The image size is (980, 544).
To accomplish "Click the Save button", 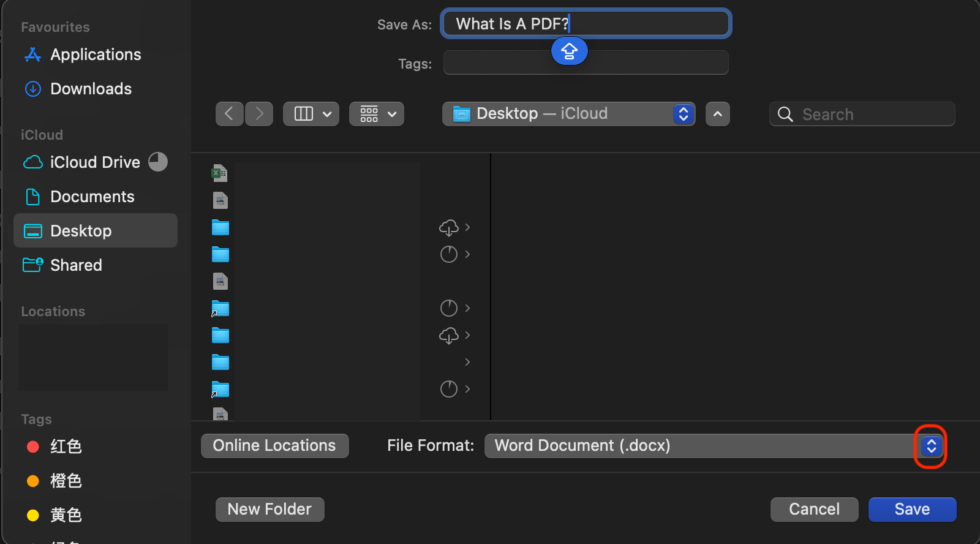I will tap(911, 509).
